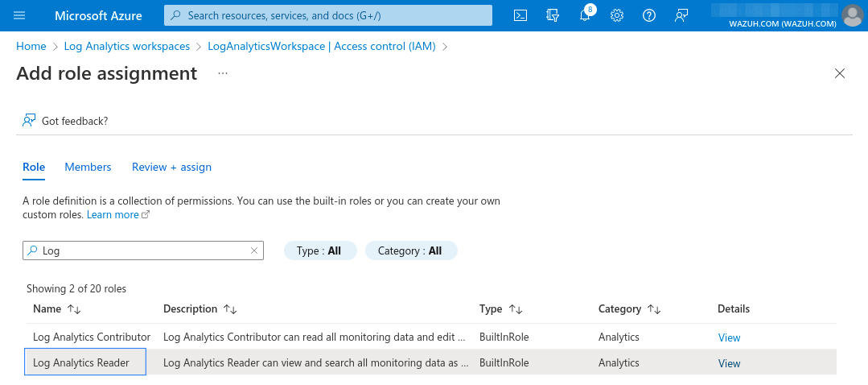The width and height of the screenshot is (868, 385).
Task: Click the Showing 2 of 20 roles text
Action: (x=76, y=288)
